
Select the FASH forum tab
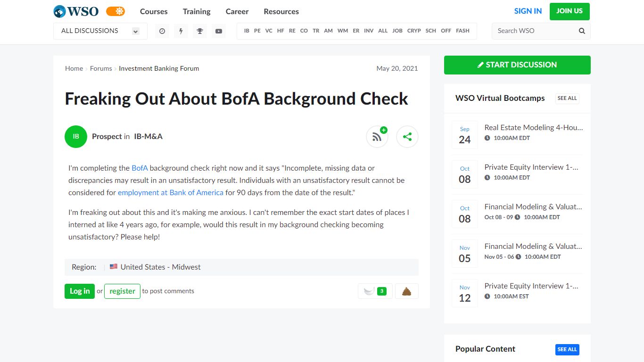pos(462,31)
